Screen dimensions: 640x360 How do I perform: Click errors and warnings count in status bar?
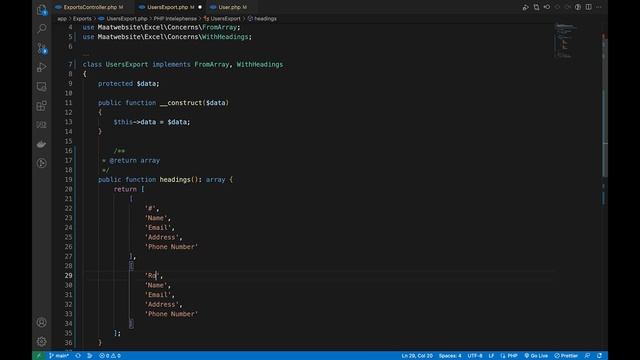coord(110,356)
